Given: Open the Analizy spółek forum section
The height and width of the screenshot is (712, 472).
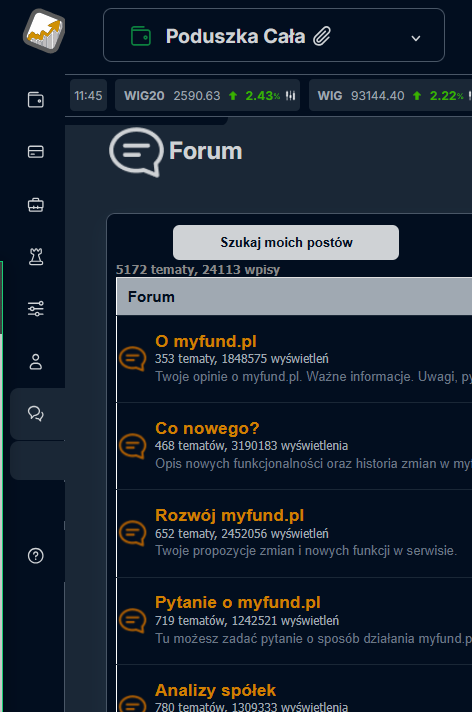Looking at the screenshot, I should click(215, 690).
